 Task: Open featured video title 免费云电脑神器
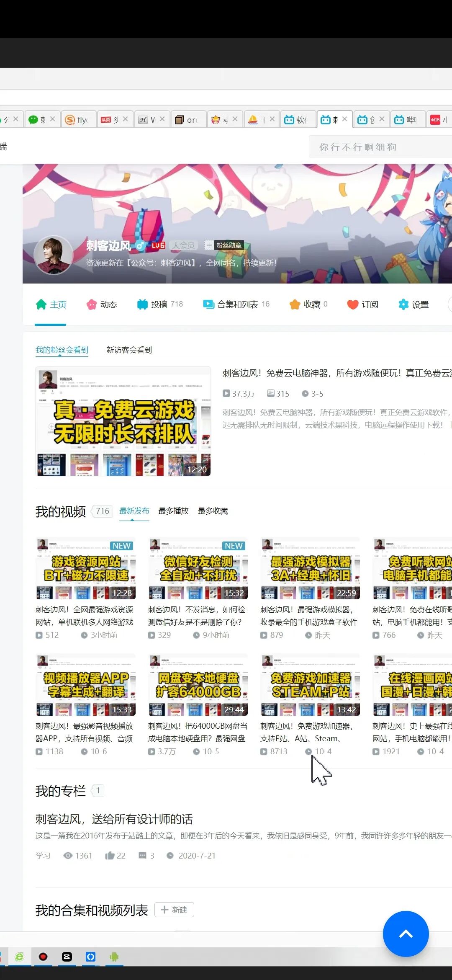(337, 373)
